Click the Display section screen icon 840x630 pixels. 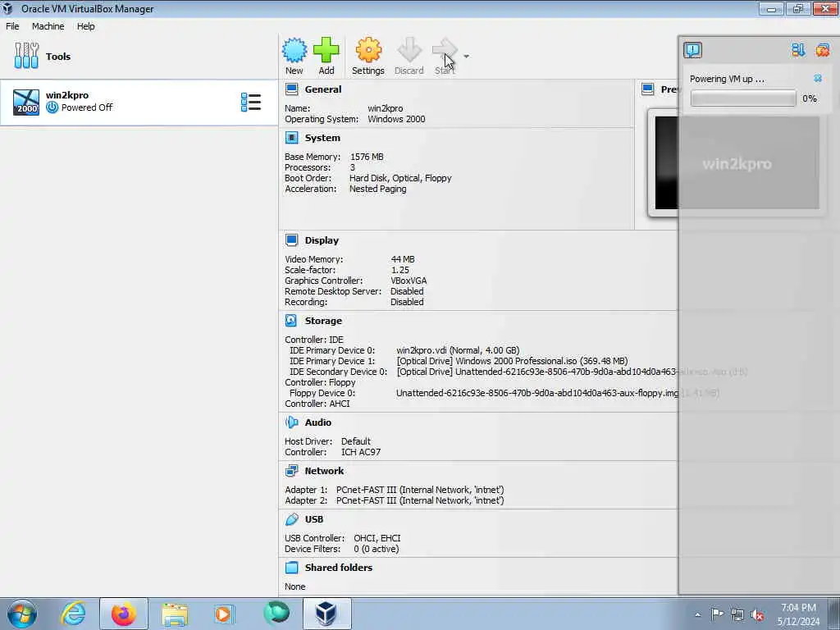(291, 240)
